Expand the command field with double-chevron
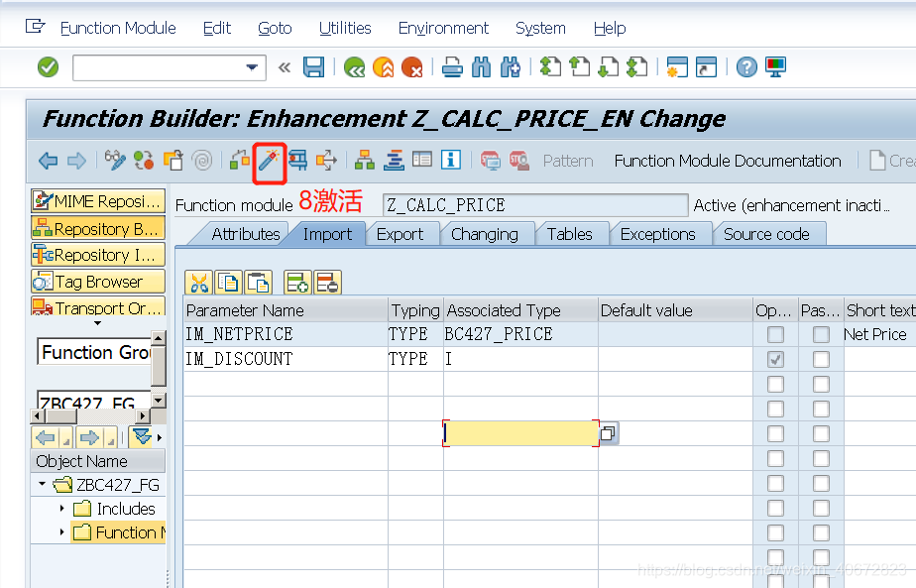Image resolution: width=916 pixels, height=588 pixels. 285,67
